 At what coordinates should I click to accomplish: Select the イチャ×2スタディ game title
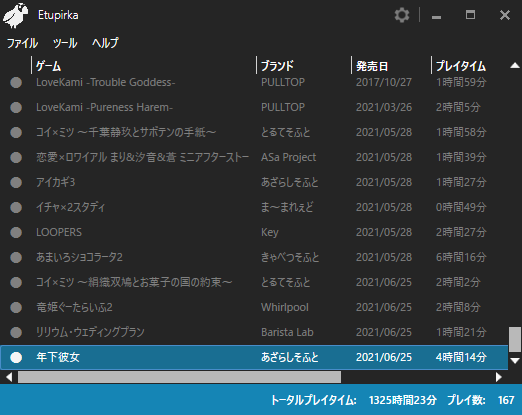click(71, 207)
